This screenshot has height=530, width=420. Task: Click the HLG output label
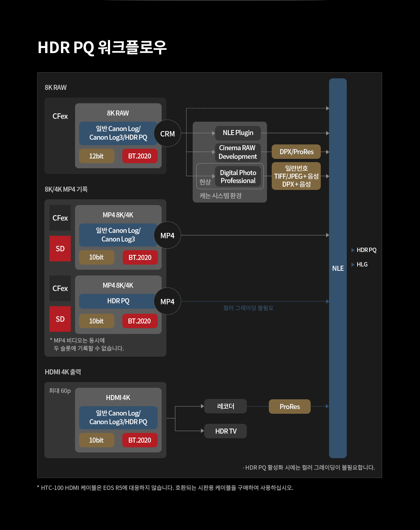(x=362, y=264)
